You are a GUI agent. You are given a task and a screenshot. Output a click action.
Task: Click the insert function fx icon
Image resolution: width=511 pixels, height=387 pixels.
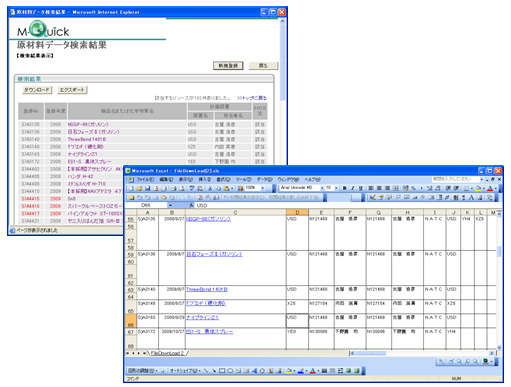[191, 205]
